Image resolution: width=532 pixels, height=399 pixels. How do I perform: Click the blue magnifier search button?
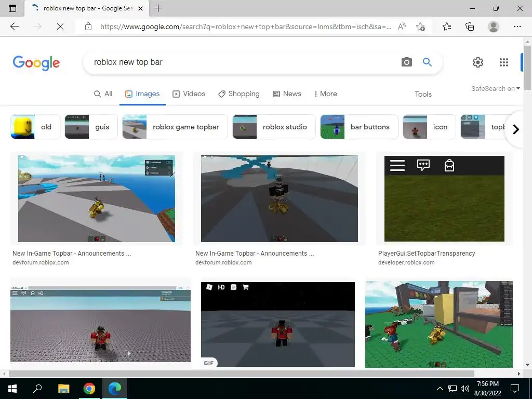pos(427,62)
